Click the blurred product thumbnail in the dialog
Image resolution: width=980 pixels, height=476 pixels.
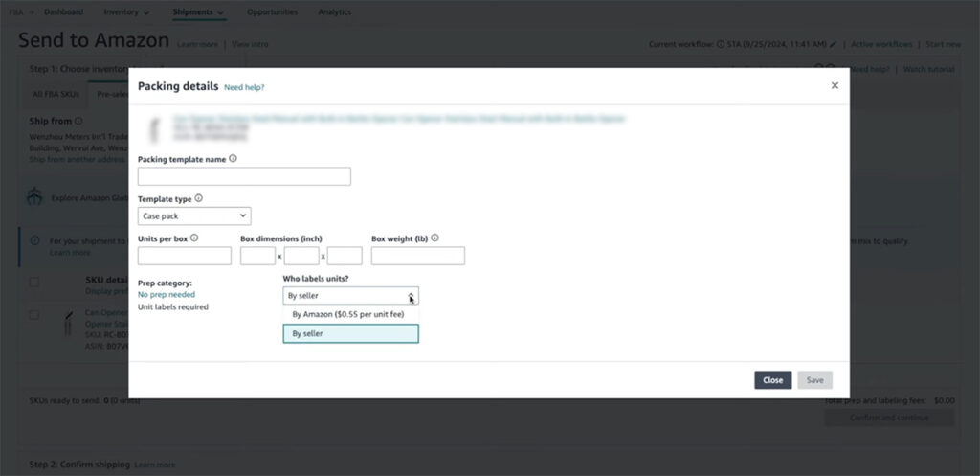[x=154, y=128]
